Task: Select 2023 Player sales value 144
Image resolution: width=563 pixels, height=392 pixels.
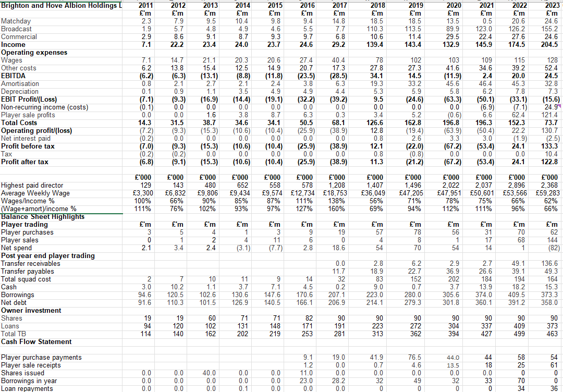Action: click(553, 240)
